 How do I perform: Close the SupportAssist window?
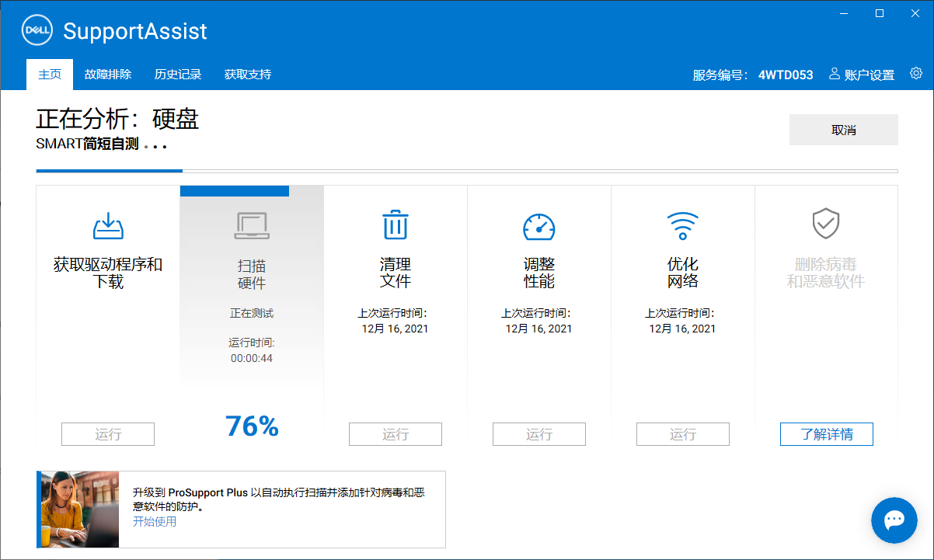[x=915, y=13]
